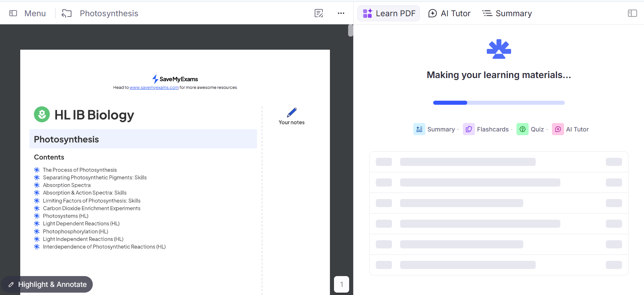Viewport: 644px width, 295px height.
Task: Click the Summary tab list icon
Action: [487, 13]
